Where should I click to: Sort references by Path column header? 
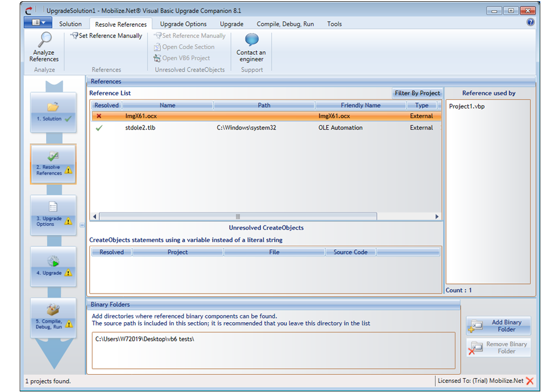[x=264, y=106]
